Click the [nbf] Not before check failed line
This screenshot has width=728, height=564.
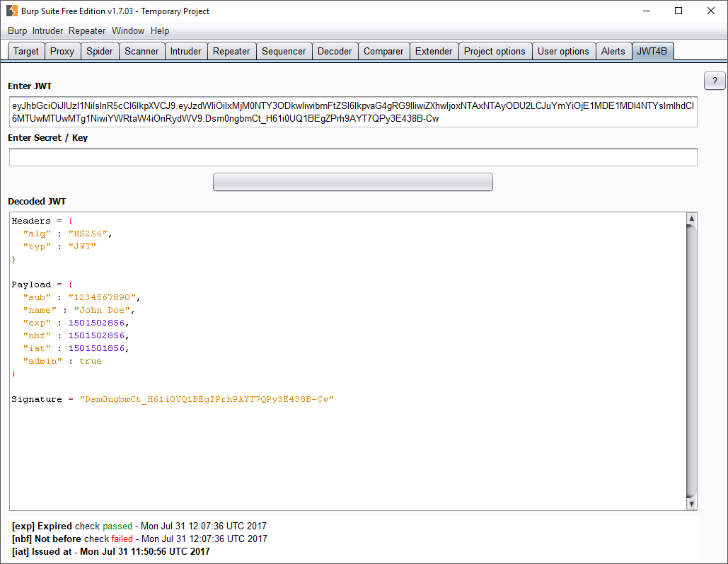(x=140, y=539)
